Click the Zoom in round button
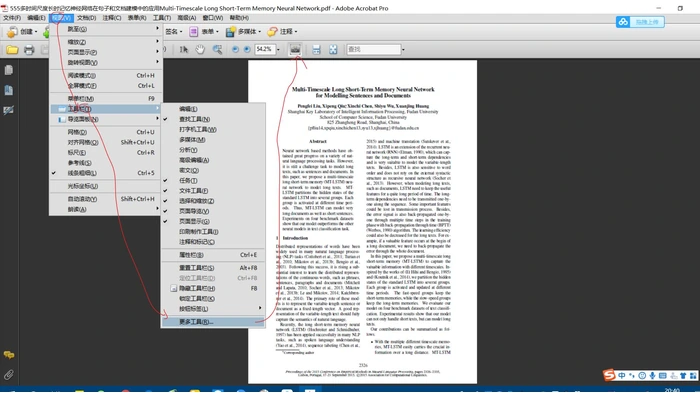 coord(247,50)
